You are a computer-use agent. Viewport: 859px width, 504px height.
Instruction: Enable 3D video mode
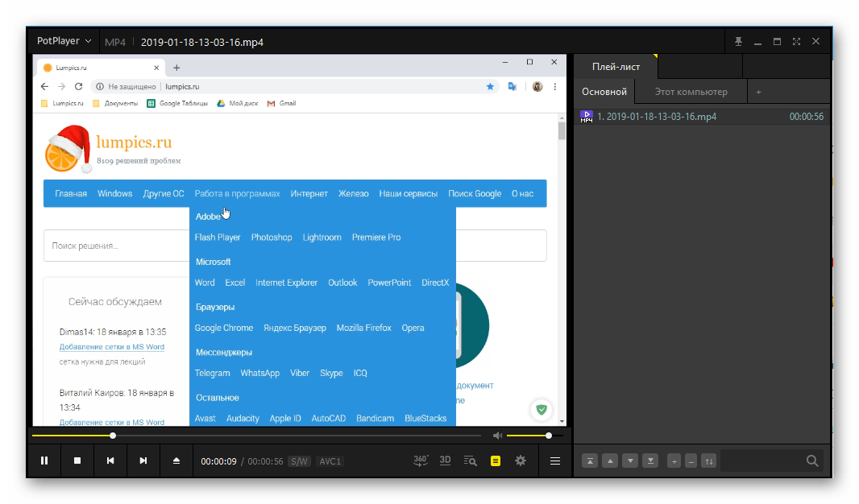(445, 461)
